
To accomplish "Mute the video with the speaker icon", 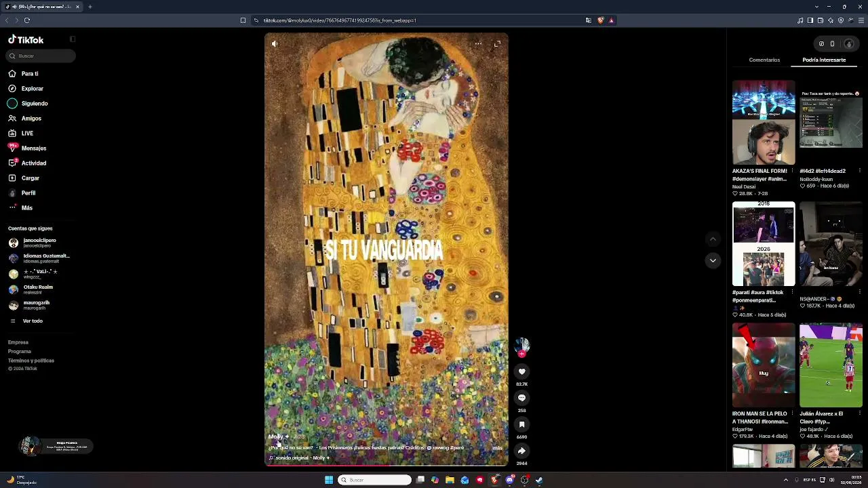I will [275, 43].
